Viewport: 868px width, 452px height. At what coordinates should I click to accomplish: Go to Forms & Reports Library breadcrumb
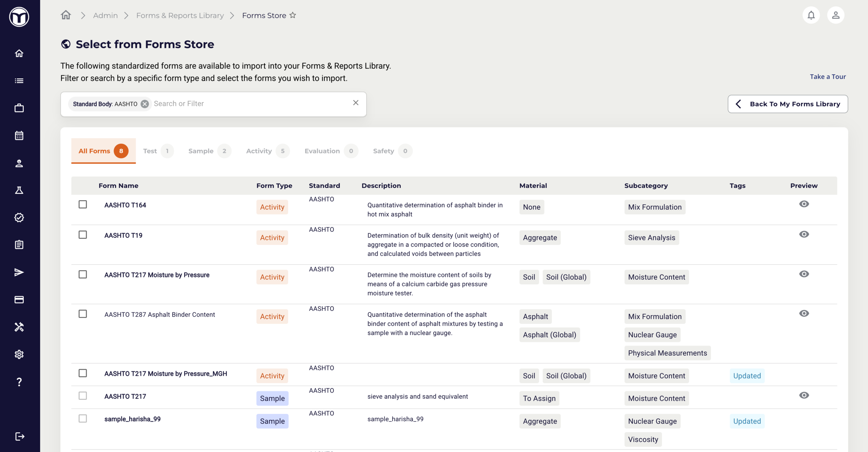click(180, 15)
